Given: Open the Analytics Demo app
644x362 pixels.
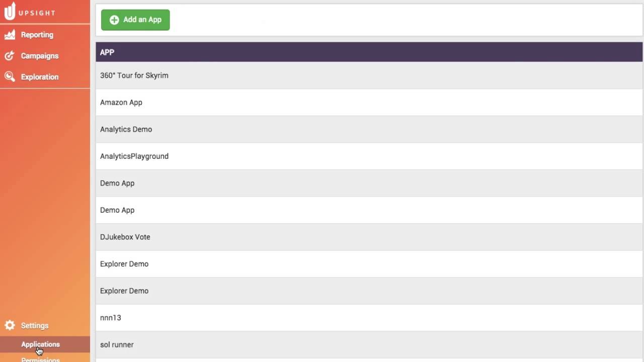Looking at the screenshot, I should coord(126,129).
